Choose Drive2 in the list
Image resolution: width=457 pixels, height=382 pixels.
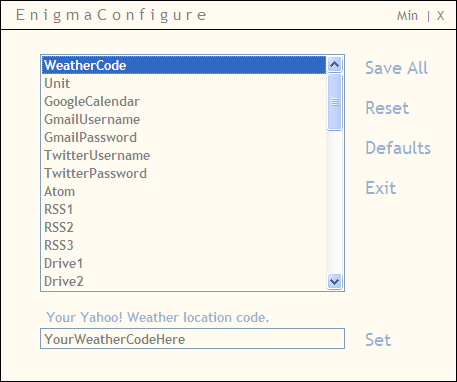point(184,281)
